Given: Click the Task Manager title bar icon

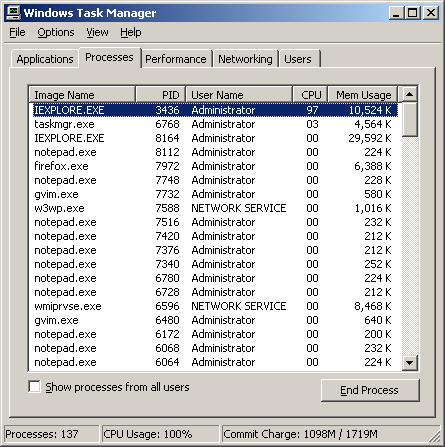Looking at the screenshot, I should point(13,13).
